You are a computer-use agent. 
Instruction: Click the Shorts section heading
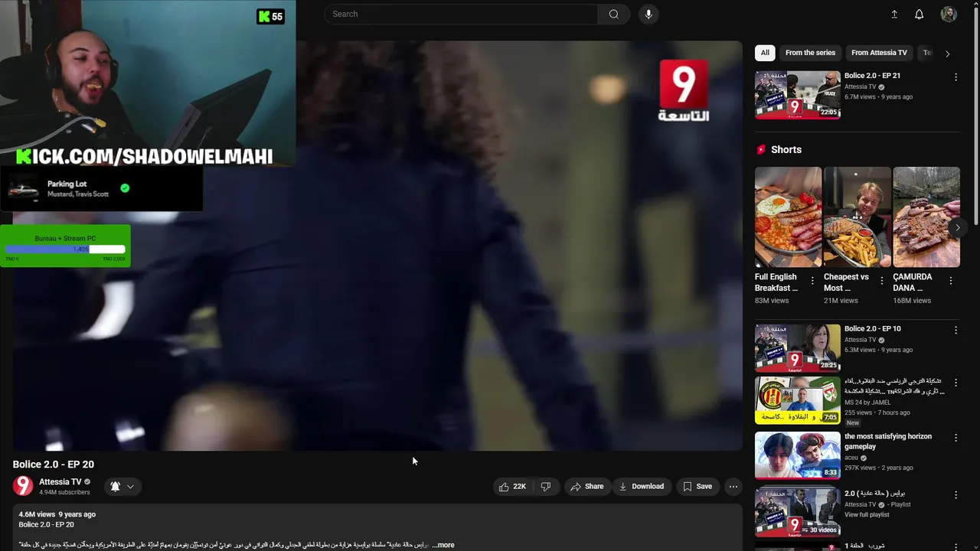(x=786, y=150)
